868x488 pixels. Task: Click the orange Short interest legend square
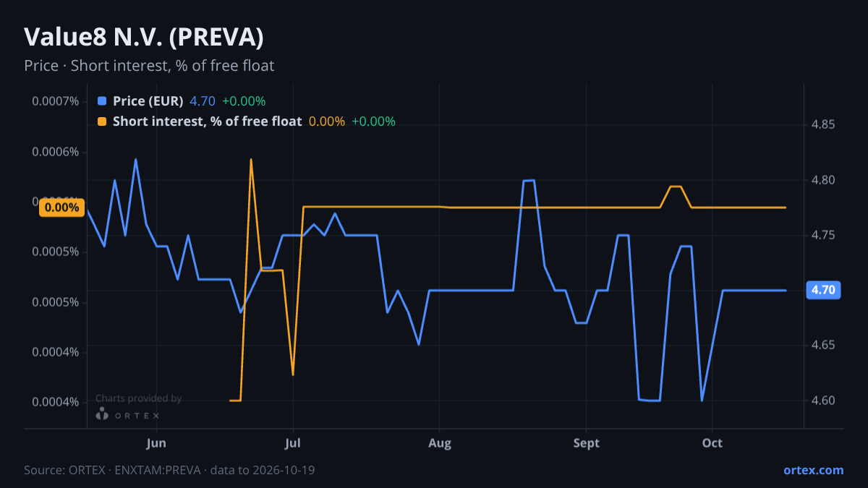[x=101, y=121]
